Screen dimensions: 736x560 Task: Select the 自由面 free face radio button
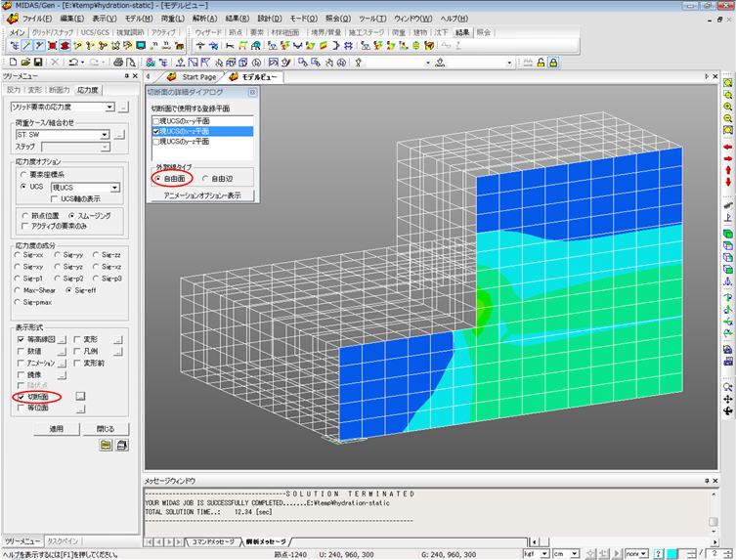pyautogui.click(x=157, y=179)
